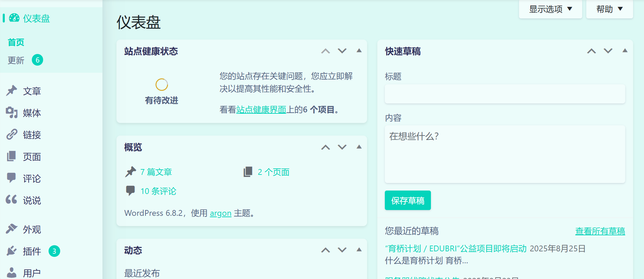Click the pushpin icon beside 文章 menu
The image size is (644, 279).
[12, 91]
